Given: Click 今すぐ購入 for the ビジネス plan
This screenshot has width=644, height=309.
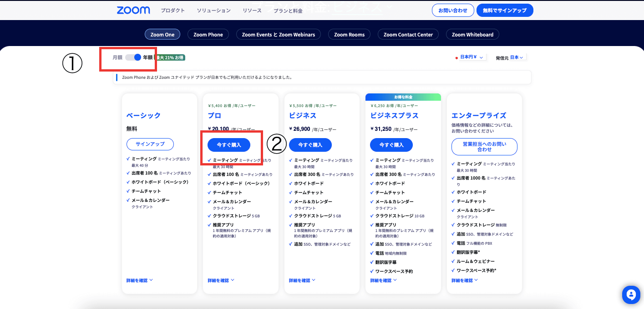Looking at the screenshot, I should pyautogui.click(x=310, y=144).
